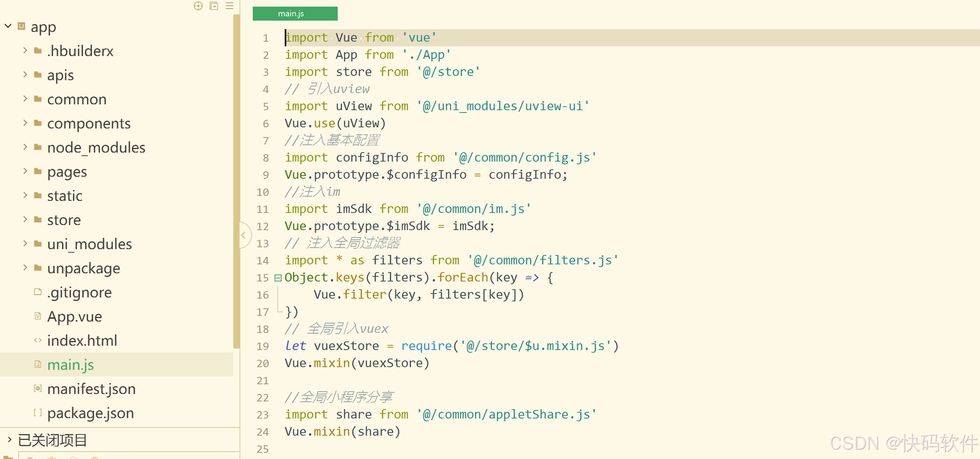Click the index.html file icon
Image resolution: width=980 pixels, height=459 pixels.
[x=38, y=340]
